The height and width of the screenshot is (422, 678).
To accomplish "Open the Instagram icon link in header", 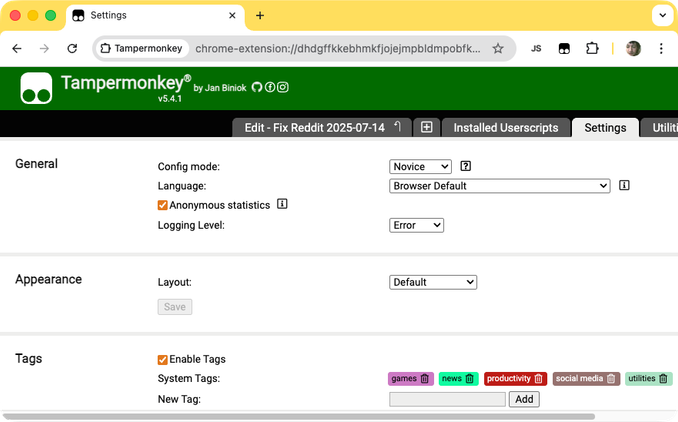I will click(283, 87).
